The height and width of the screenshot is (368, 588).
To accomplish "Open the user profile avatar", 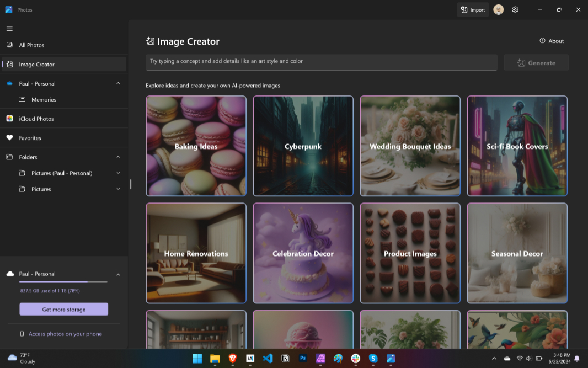I will pyautogui.click(x=499, y=10).
